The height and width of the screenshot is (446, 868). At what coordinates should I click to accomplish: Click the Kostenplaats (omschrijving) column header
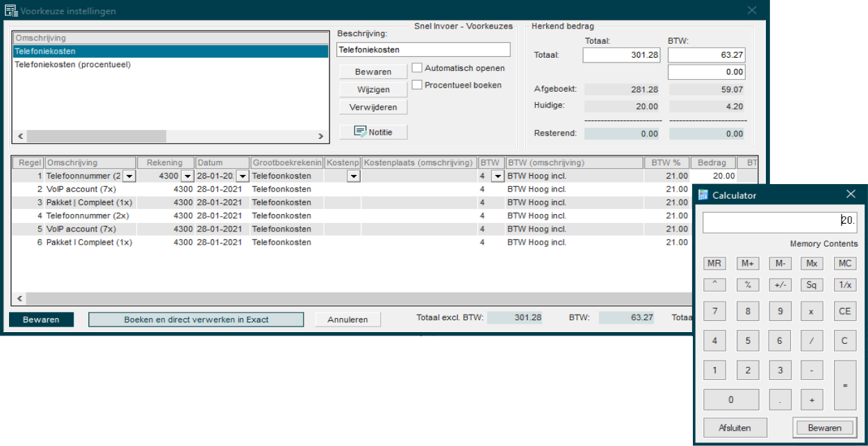tap(419, 163)
